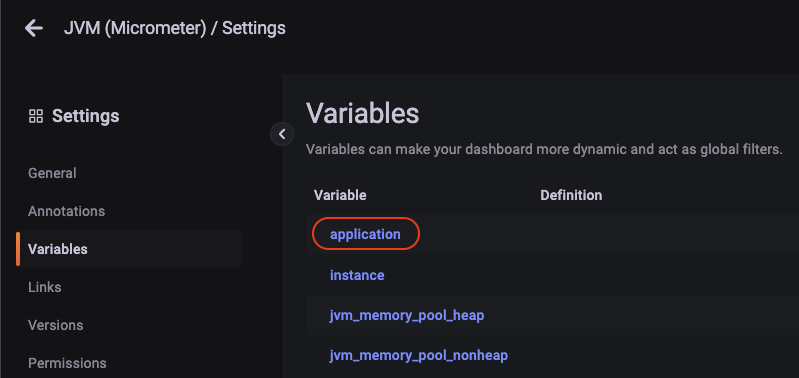The image size is (799, 378).
Task: Click the JVM (Micrometer) / Settings title
Action: (x=175, y=28)
